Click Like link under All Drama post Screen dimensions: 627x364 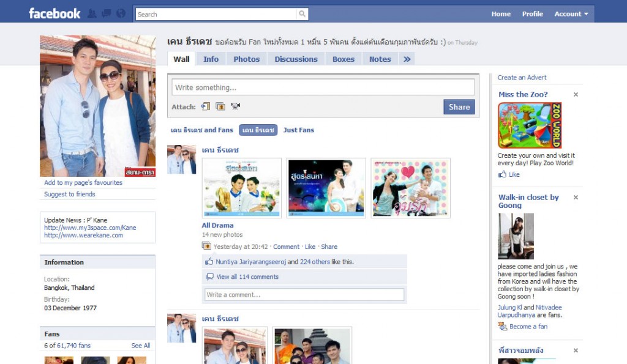point(310,247)
